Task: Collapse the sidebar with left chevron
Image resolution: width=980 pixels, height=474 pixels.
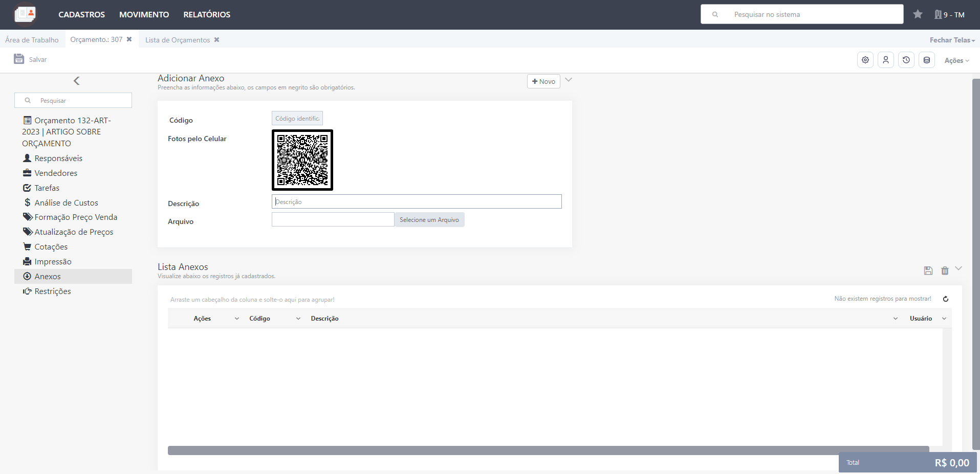Action: pos(76,81)
